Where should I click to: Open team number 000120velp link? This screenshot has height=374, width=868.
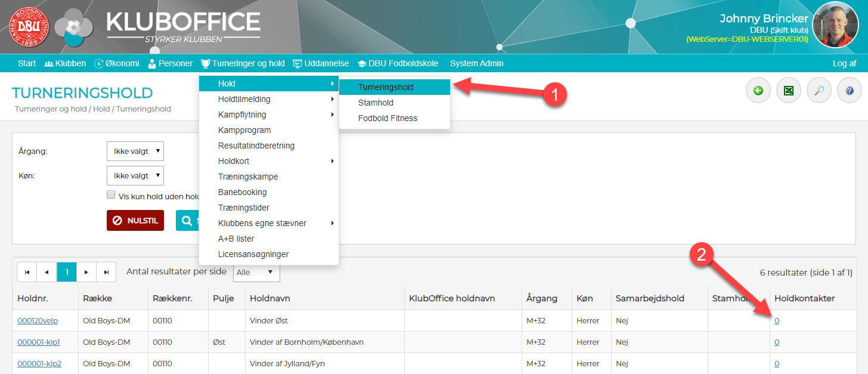[x=39, y=321]
